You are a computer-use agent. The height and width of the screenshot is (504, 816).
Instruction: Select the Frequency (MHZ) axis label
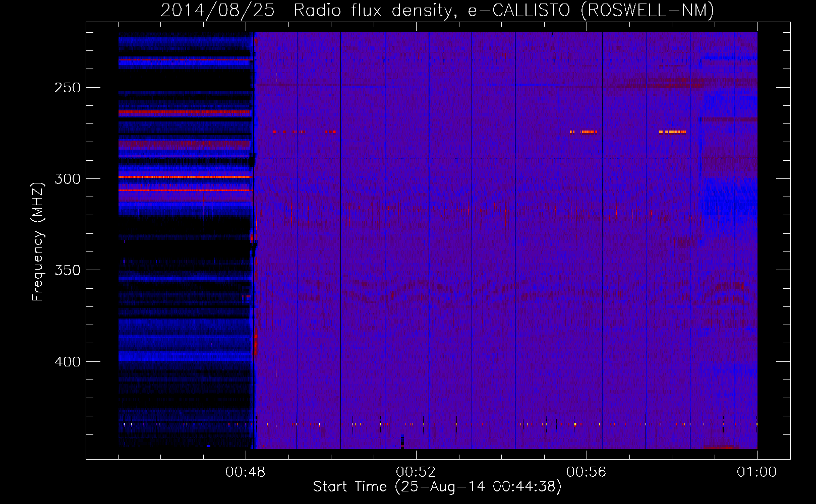click(38, 241)
